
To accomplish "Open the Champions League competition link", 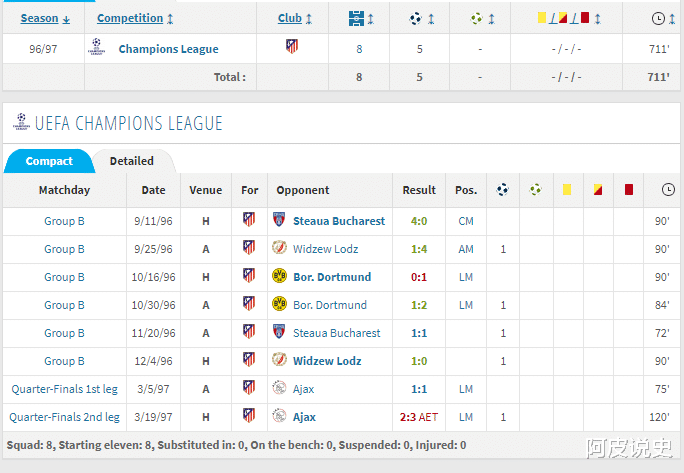I will click(x=168, y=49).
